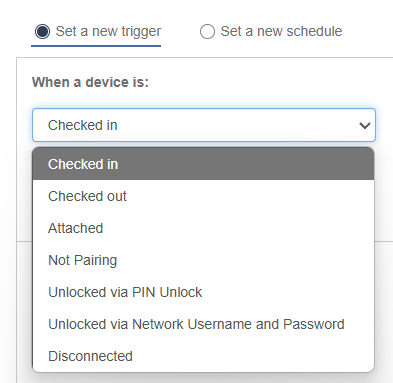Choose the last entry in the device list

203,356
